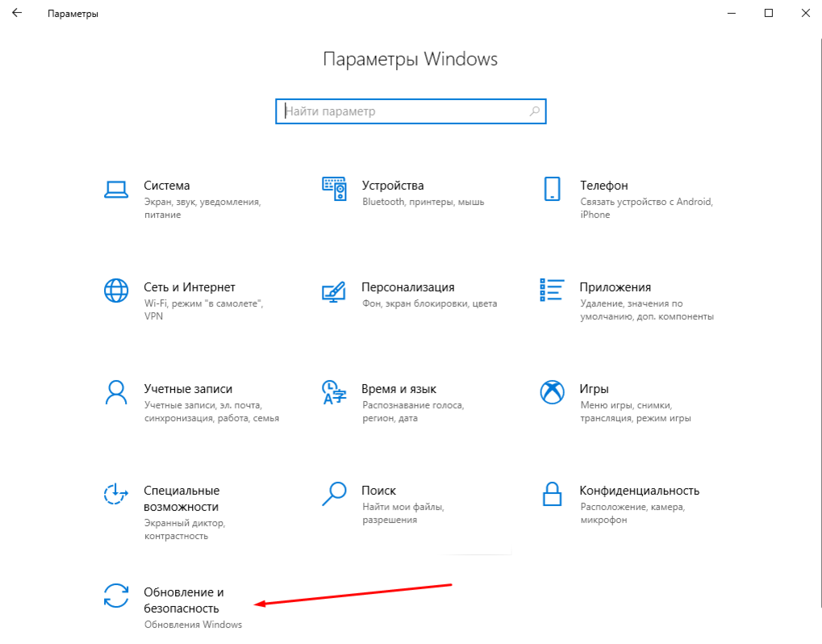Click the Экранный диктор, контрастность text
822x644 pixels.
click(x=185, y=529)
